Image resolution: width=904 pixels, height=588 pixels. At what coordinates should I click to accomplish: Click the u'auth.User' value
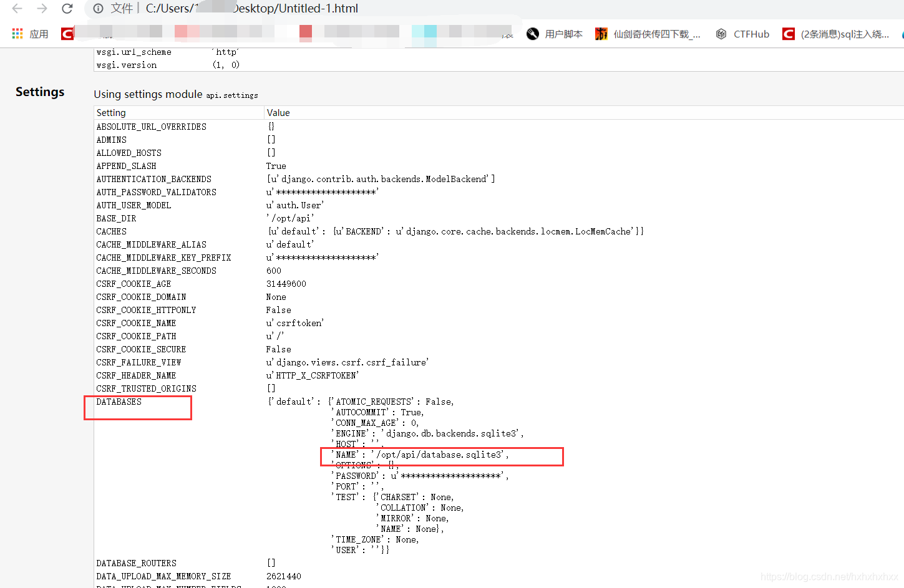pyautogui.click(x=295, y=205)
